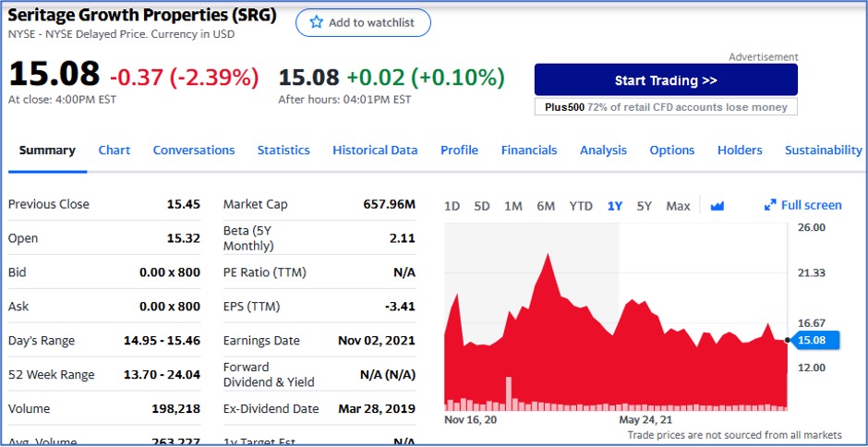Add SRG to watchlist
The width and height of the screenshot is (868, 447).
pos(363,23)
